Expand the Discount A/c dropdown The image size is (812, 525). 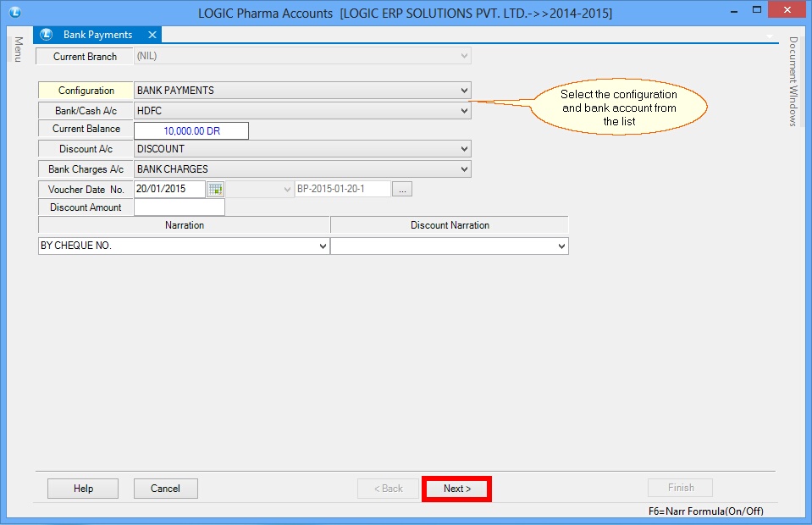pyautogui.click(x=464, y=149)
